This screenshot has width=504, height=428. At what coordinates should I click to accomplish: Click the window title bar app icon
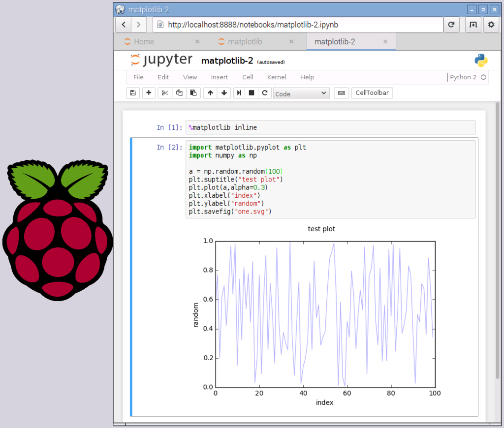tap(120, 10)
